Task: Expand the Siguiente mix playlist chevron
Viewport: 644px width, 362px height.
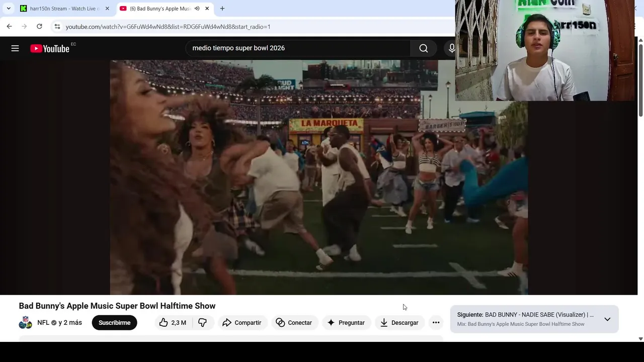Action: tap(607, 319)
